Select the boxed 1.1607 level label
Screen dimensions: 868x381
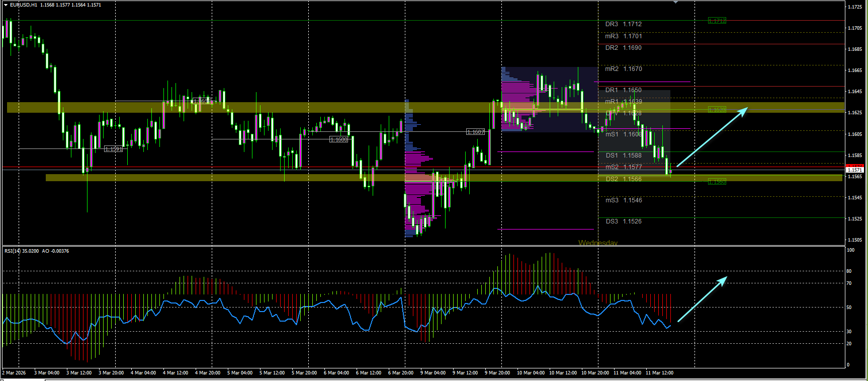click(476, 132)
